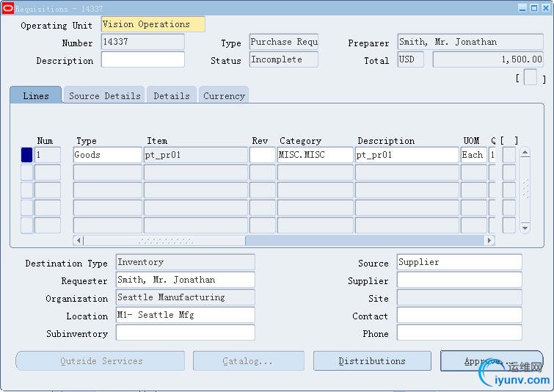Click the horizontal scrollbar thumb

[x=164, y=241]
